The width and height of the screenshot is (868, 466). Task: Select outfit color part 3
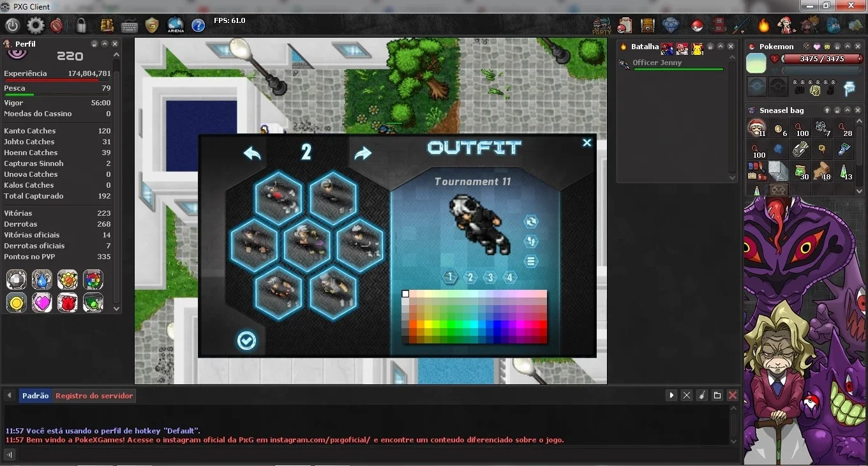(x=490, y=277)
